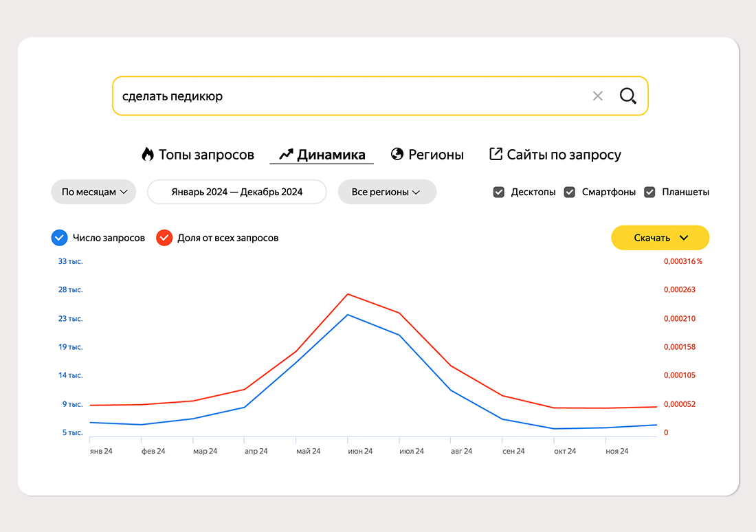Click the external link icon for Сайты по запросу
The image size is (756, 532).
[496, 155]
